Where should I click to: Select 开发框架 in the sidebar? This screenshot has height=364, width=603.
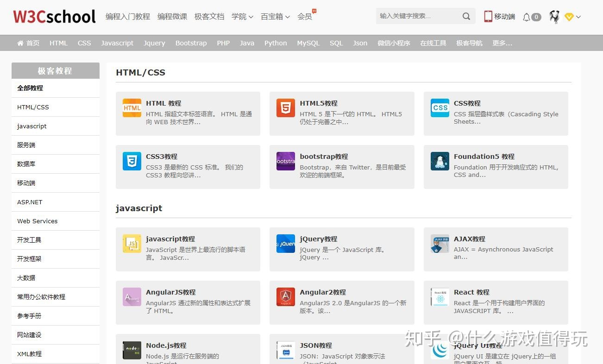[x=56, y=259]
